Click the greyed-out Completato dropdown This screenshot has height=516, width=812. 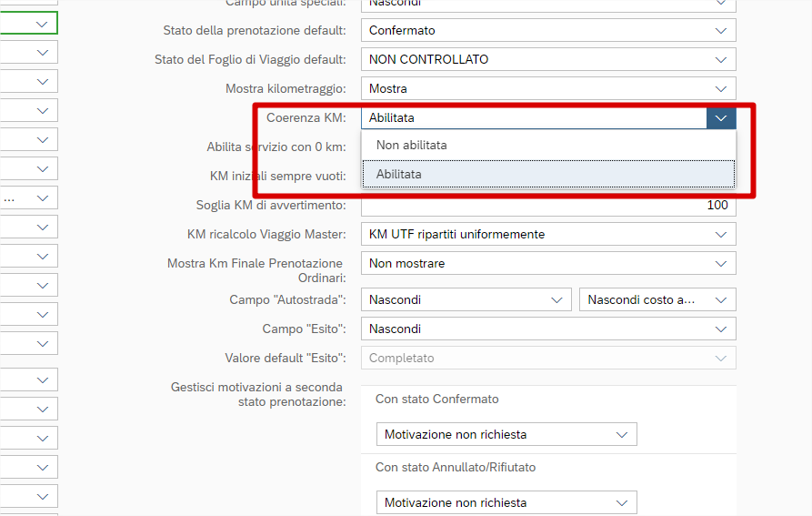[548, 358]
